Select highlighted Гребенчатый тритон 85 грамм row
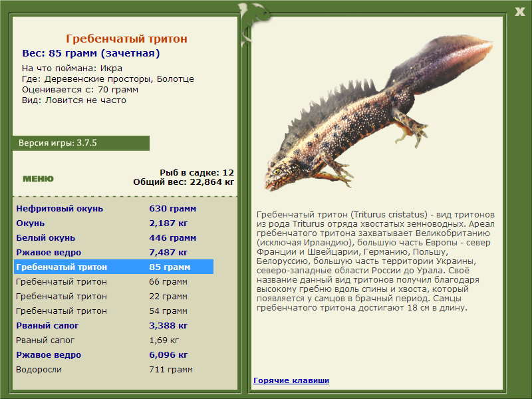532x399 pixels. pos(114,267)
